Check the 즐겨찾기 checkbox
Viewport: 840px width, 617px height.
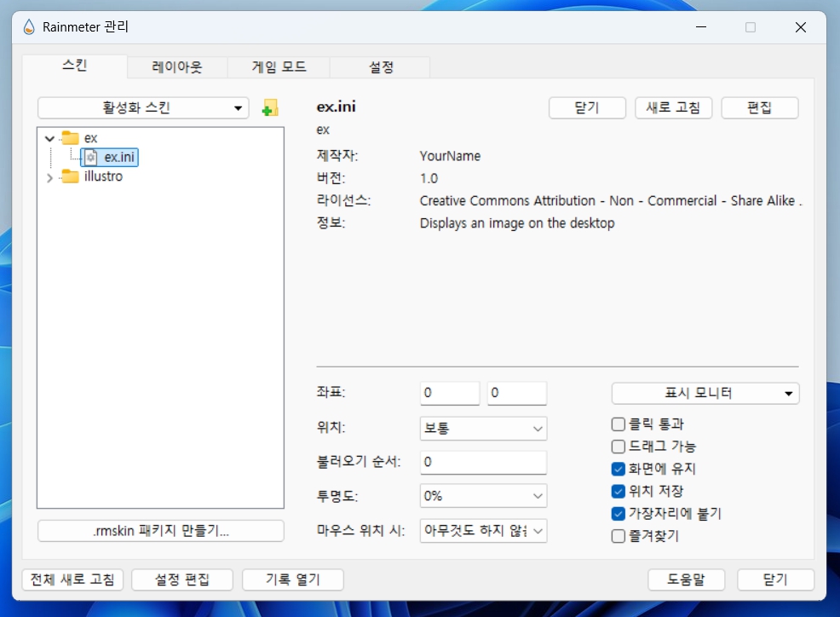[618, 536]
